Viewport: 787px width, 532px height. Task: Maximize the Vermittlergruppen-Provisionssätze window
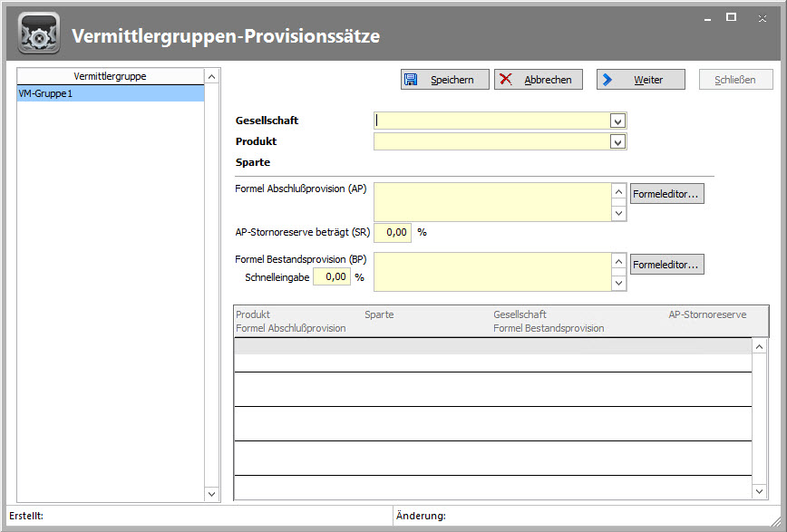(731, 17)
